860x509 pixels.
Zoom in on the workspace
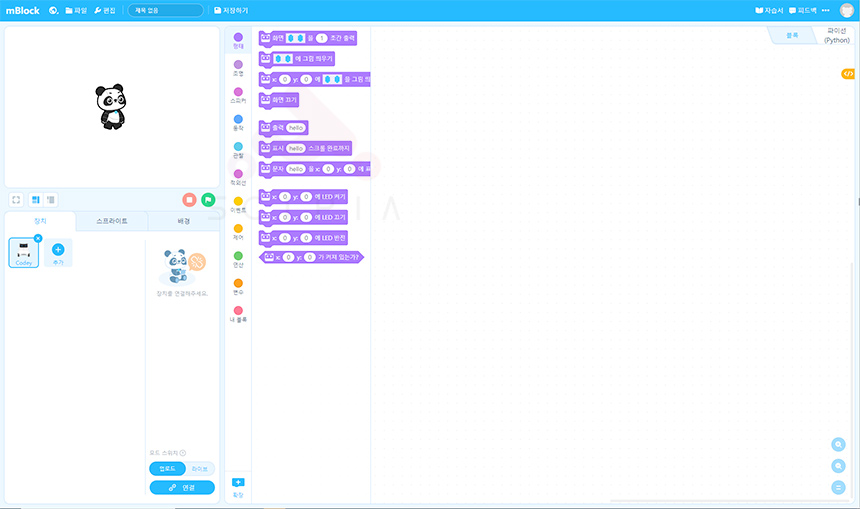[838, 444]
